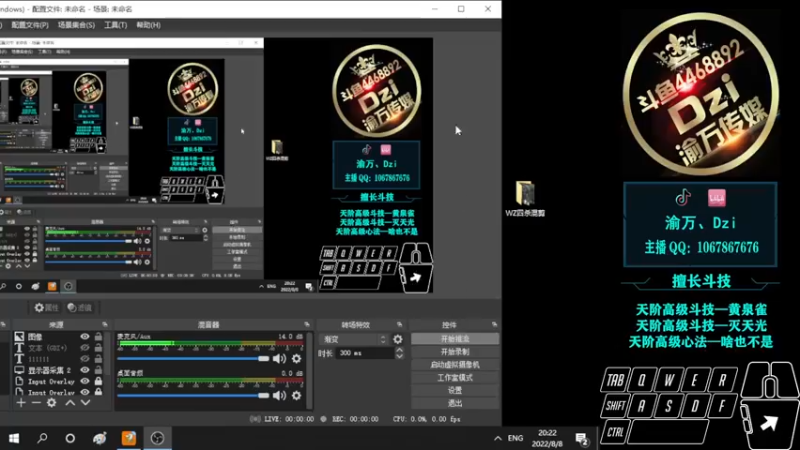
Task: Pop out the 控件 dock panel
Action: point(494,324)
